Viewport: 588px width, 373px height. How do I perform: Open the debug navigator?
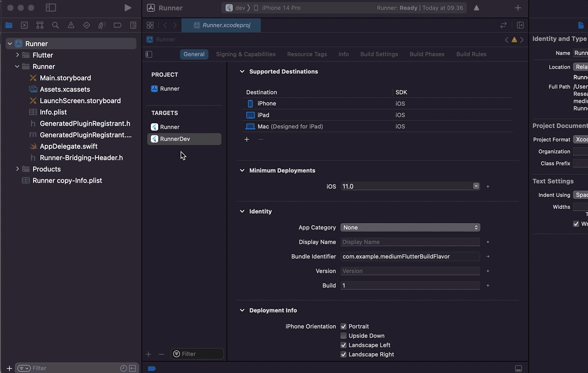[102, 25]
